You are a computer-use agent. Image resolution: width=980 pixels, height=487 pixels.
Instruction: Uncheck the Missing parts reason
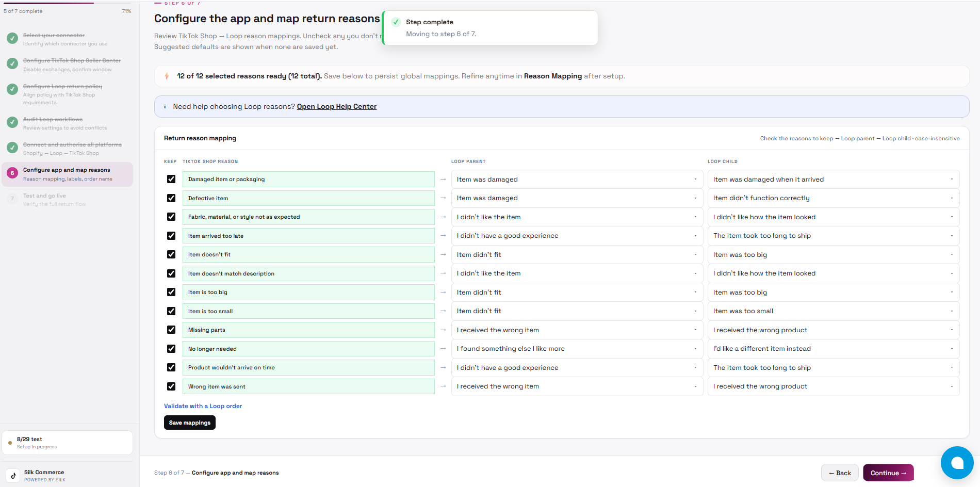click(171, 330)
